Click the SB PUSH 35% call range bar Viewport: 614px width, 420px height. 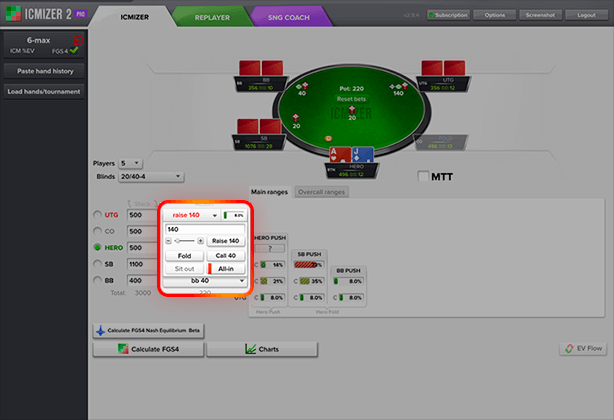(312, 281)
